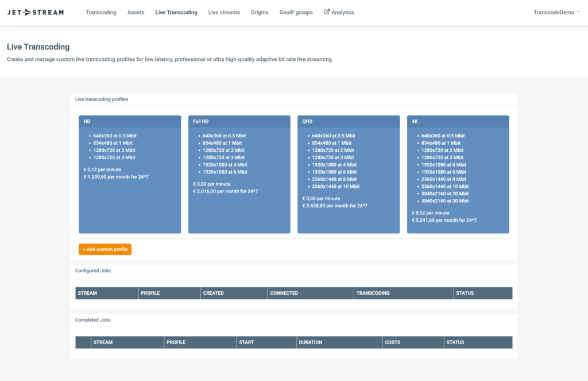This screenshot has width=588, height=381.
Task: Navigate to the Transcoding page
Action: (101, 12)
